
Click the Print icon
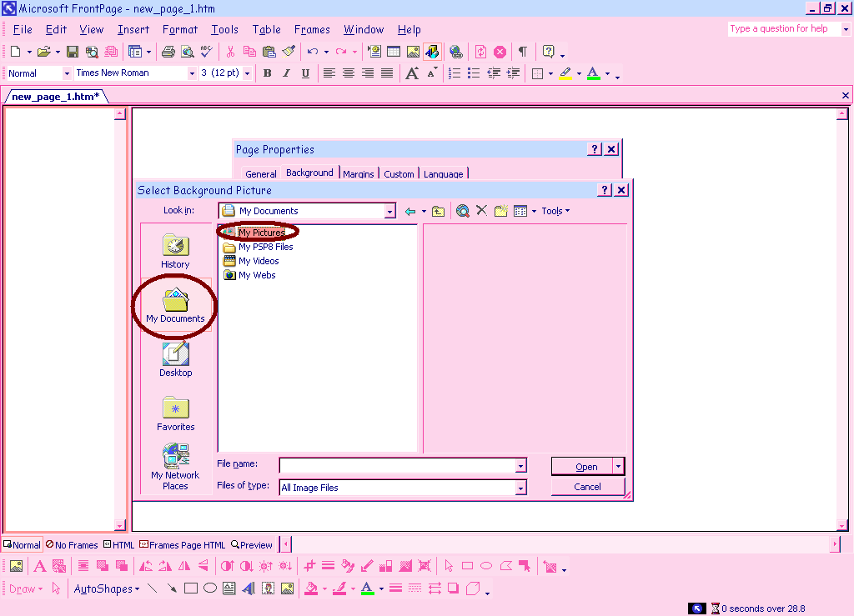tap(168, 52)
